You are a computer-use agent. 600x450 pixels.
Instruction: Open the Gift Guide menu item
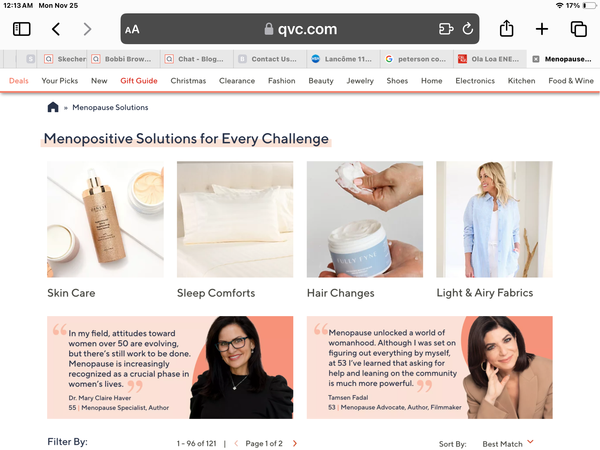(139, 81)
